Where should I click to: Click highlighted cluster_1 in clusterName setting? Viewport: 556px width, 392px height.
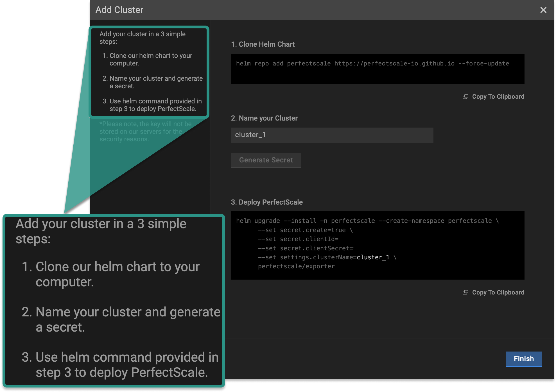pos(373,257)
